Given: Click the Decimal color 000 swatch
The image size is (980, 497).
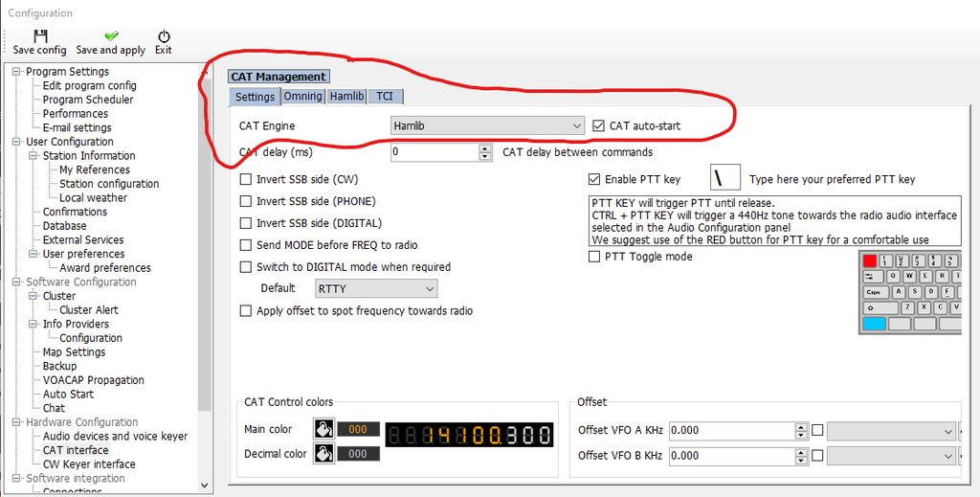Looking at the screenshot, I should click(358, 454).
